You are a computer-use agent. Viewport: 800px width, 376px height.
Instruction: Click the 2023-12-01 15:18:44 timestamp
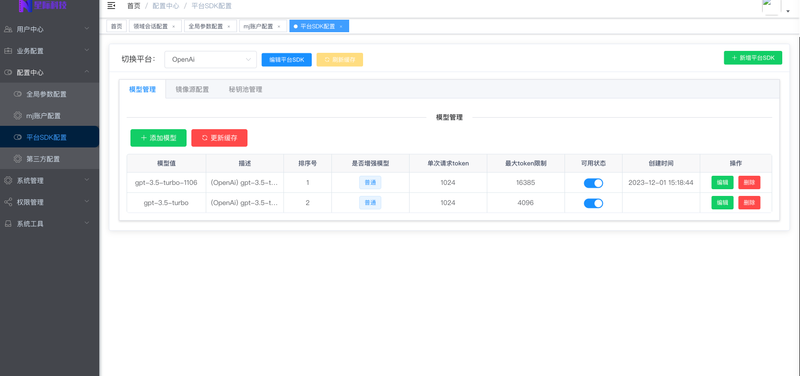(x=661, y=183)
